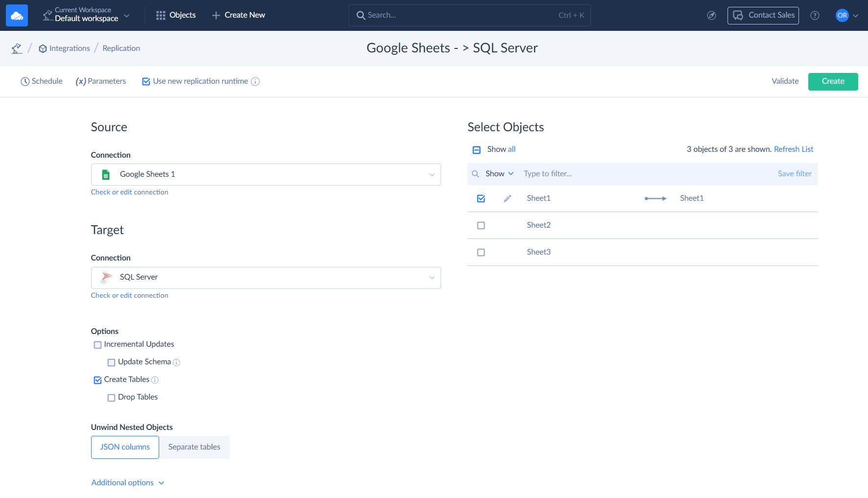Click the Create button

click(833, 81)
